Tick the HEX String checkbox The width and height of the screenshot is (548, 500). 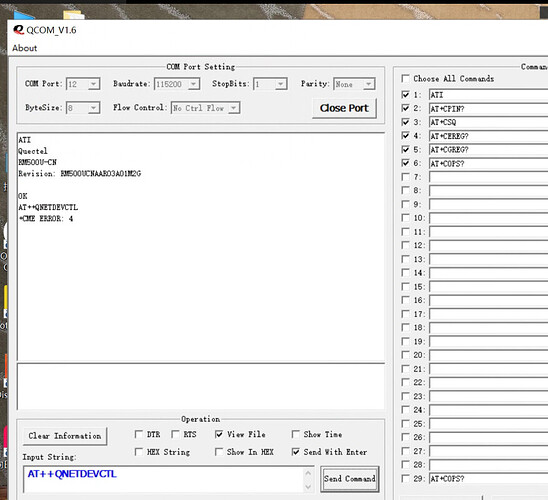(139, 452)
